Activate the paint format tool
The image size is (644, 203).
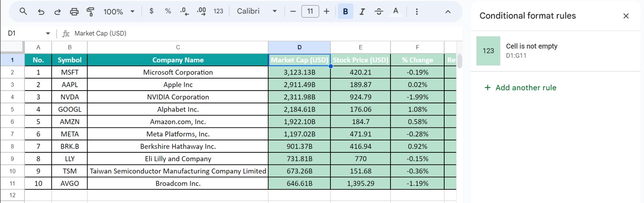pos(91,12)
